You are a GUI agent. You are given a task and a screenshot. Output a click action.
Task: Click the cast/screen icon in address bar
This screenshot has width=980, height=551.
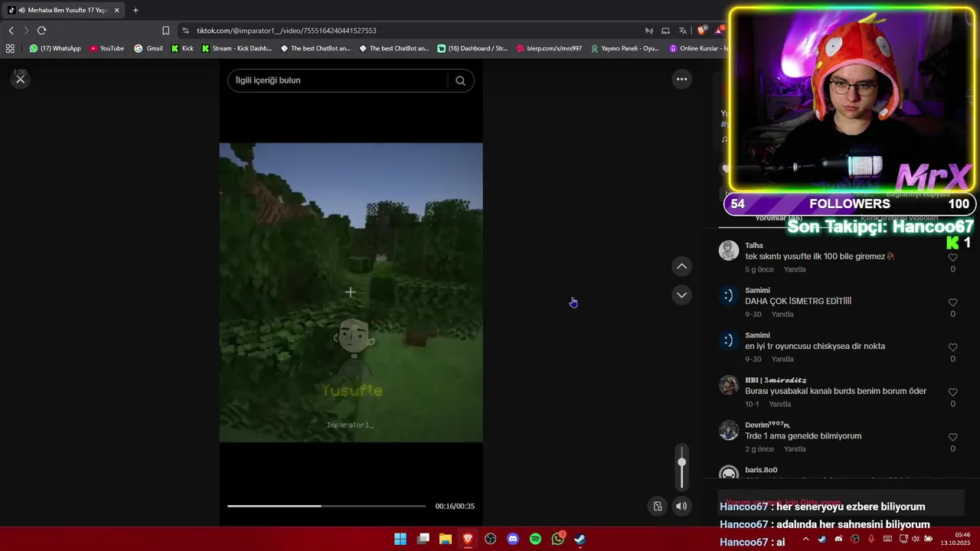[665, 31]
